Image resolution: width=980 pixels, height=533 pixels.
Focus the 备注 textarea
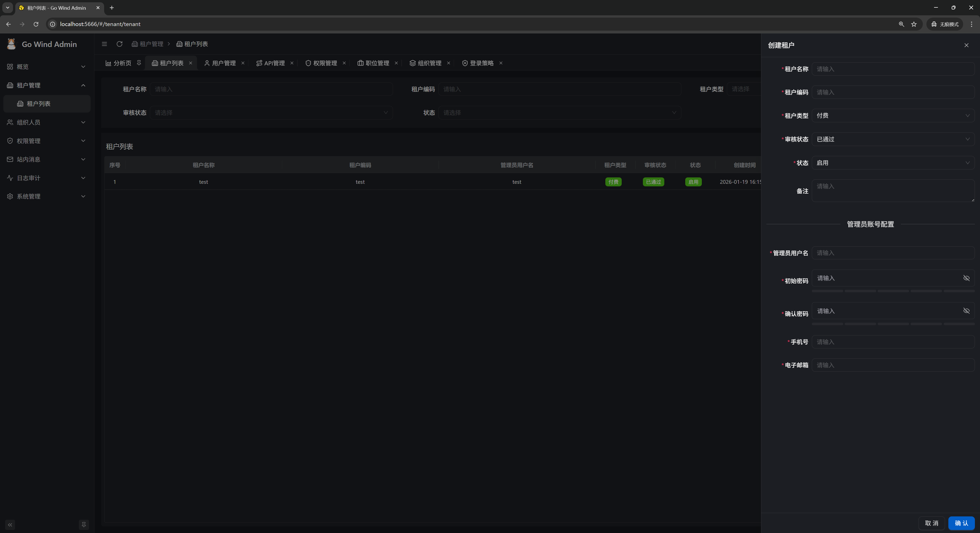point(893,191)
